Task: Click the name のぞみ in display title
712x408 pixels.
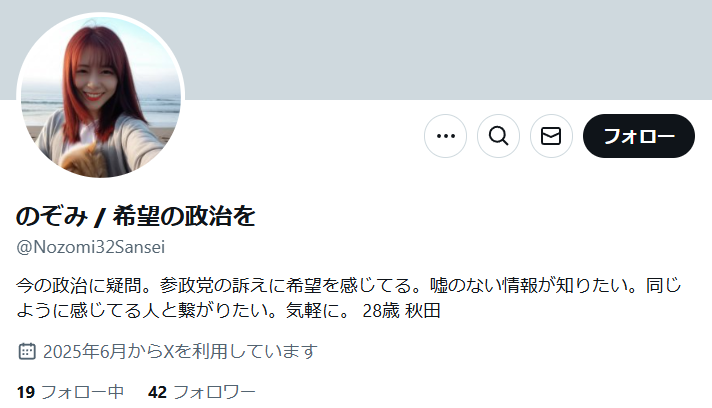Action: 52,216
